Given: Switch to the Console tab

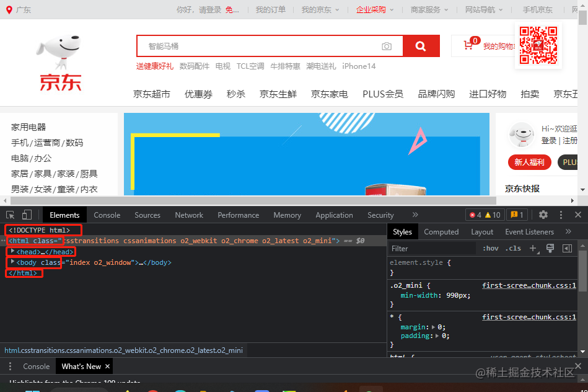Looking at the screenshot, I should click(107, 215).
